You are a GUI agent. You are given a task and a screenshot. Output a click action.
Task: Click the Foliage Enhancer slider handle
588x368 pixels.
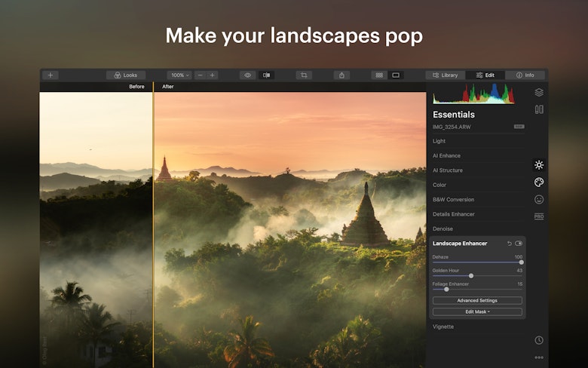(x=446, y=290)
